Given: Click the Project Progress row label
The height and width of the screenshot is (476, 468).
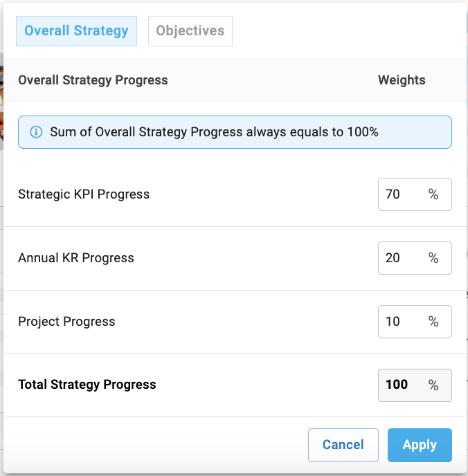Looking at the screenshot, I should click(66, 322).
